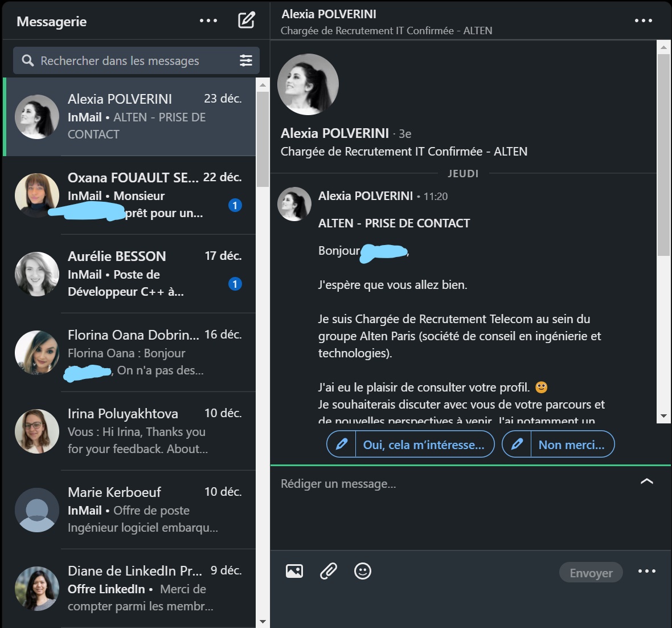672x628 pixels.
Task: Reply with 'Non merci...'
Action: click(572, 445)
